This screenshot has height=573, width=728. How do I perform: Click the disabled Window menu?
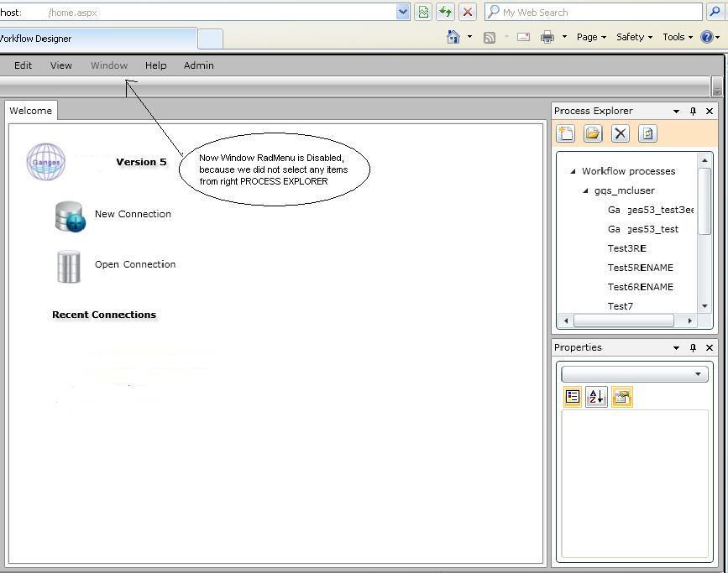pyautogui.click(x=109, y=65)
